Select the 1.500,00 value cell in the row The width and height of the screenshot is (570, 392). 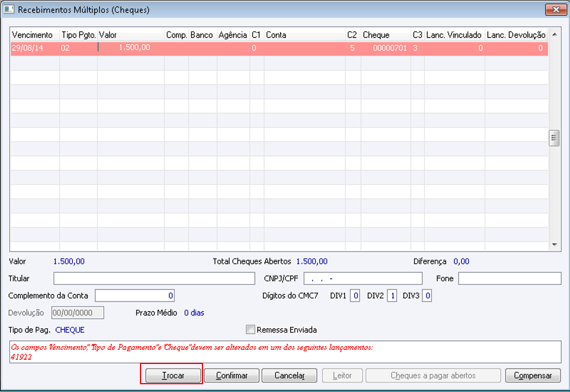pos(131,48)
